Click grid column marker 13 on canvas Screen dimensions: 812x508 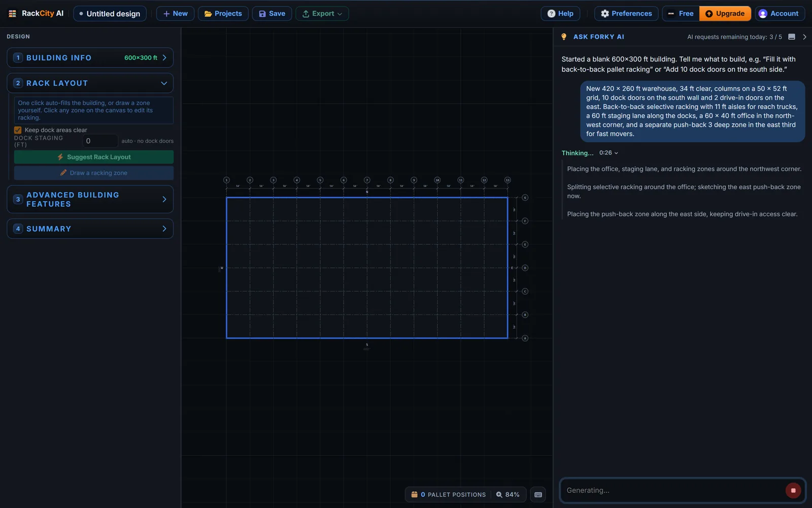tap(507, 180)
